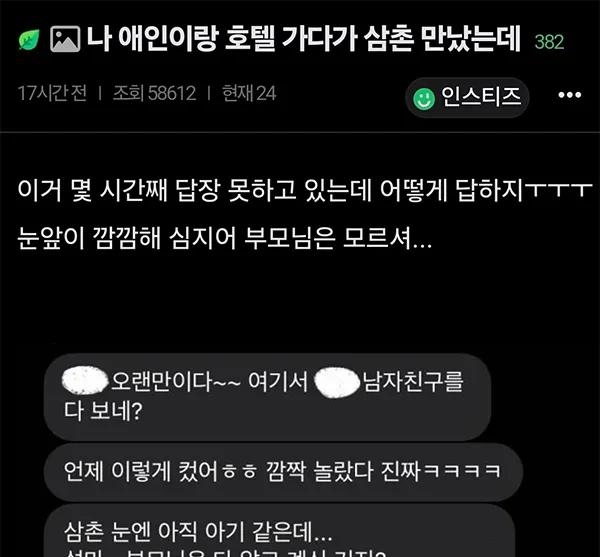Tap the chat bubble 삼촌 눈엔 아직 아기
The image size is (600, 557).
point(280,531)
